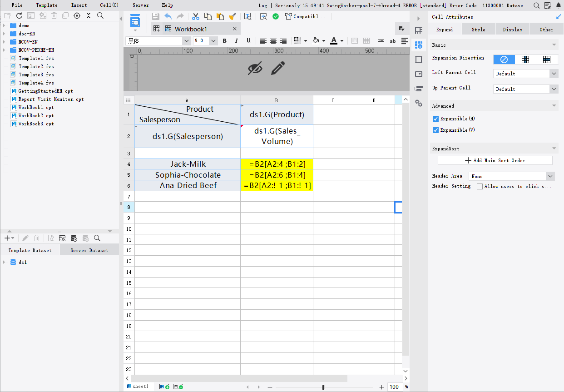
Task: Disable the Expansible(H) checkbox
Action: tap(435, 119)
